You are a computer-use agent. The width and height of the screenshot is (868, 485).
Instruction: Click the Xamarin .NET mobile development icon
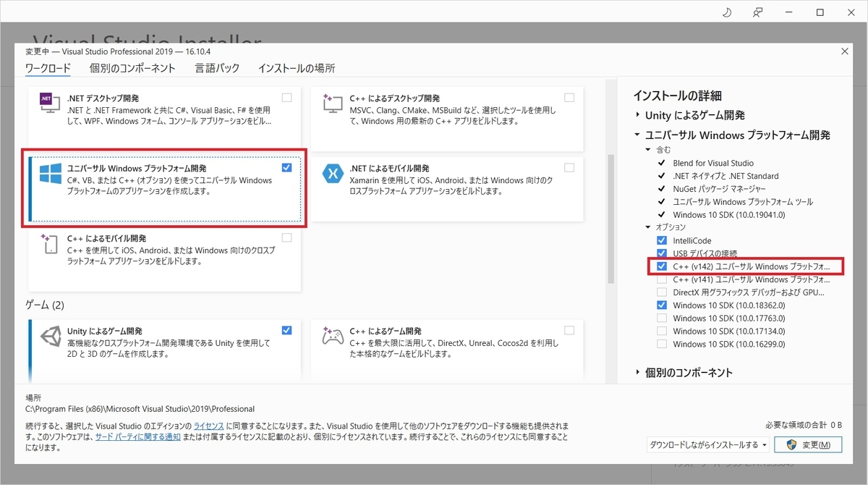pos(333,174)
